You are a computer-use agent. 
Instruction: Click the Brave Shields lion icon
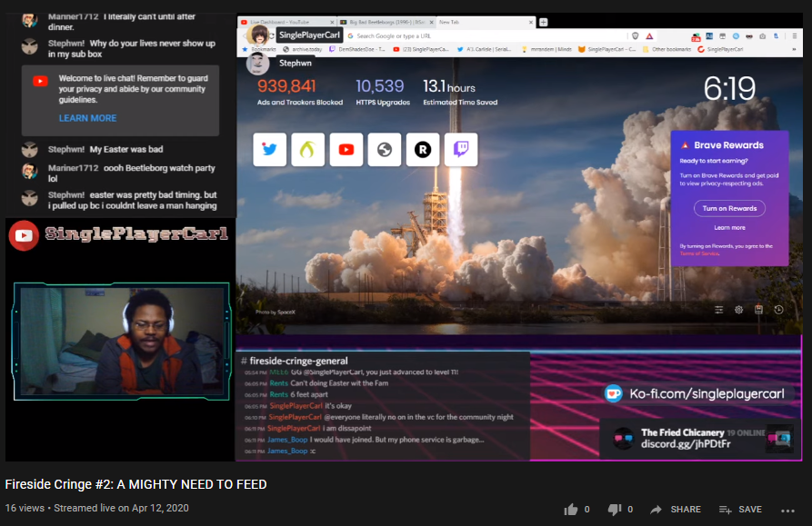tap(636, 35)
